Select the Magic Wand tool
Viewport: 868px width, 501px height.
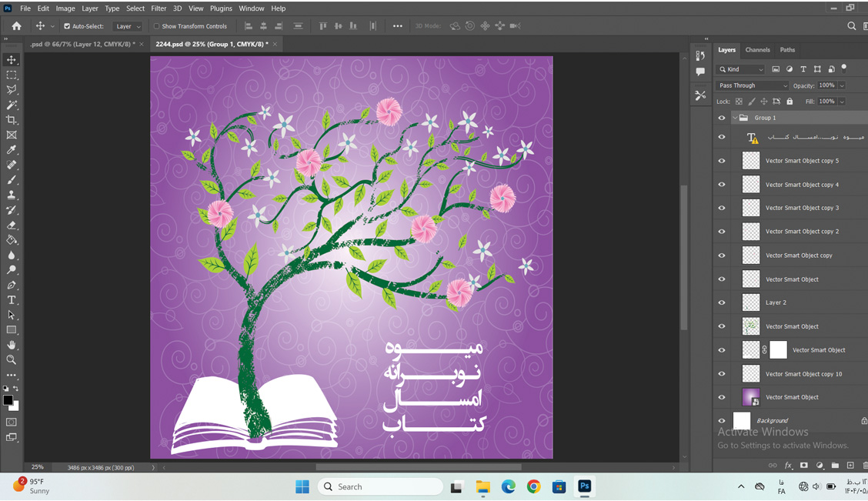[11, 105]
